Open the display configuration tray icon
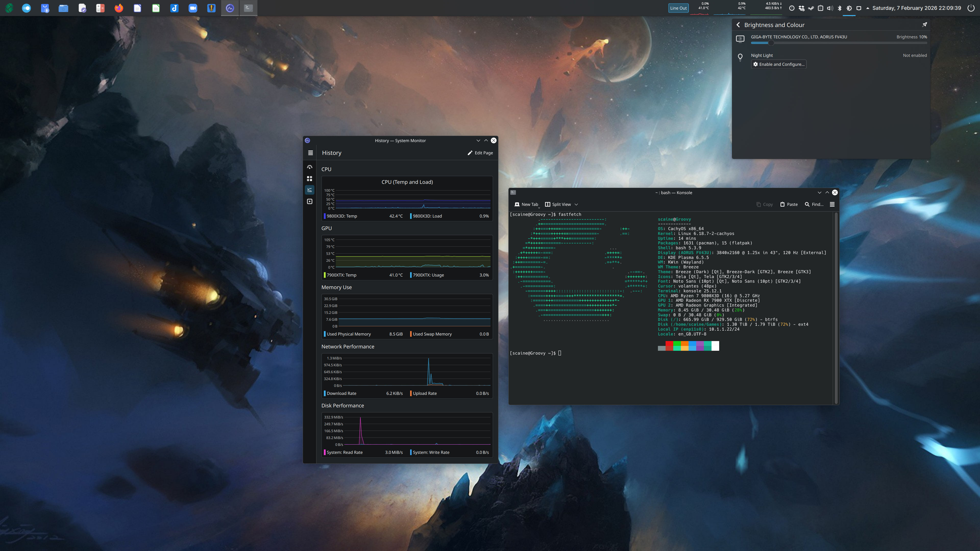This screenshot has width=980, height=551. coord(859,8)
